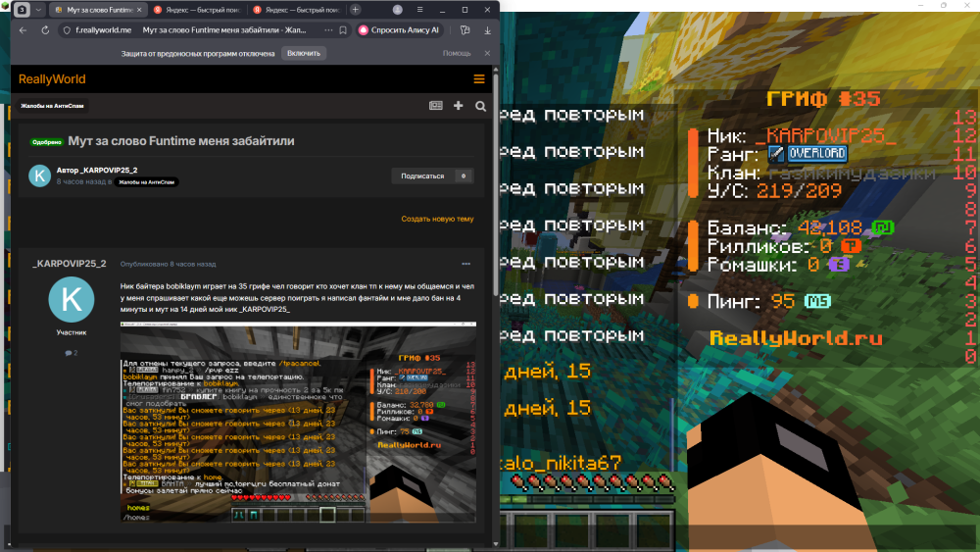The image size is (980, 552).
Task: Expand the tab list dropdown arrow
Action: [x=38, y=10]
